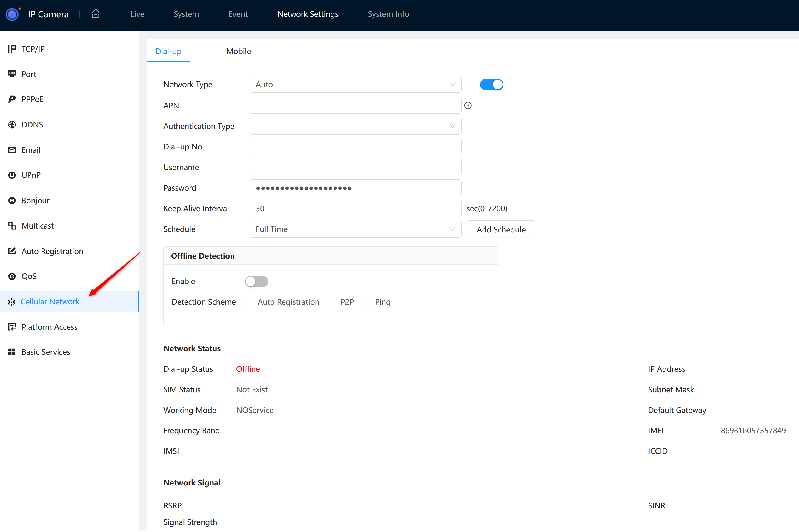Focus the Password input field
The height and width of the screenshot is (532, 799).
click(355, 188)
